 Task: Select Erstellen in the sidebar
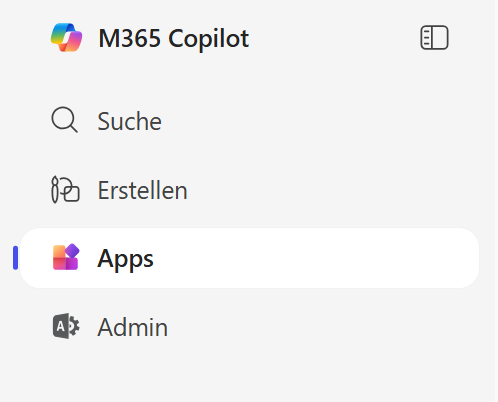coord(142,190)
